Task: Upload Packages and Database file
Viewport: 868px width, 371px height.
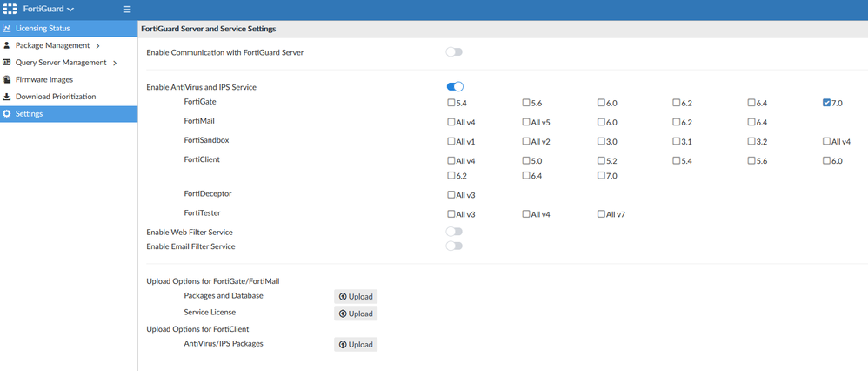Action: (x=356, y=297)
